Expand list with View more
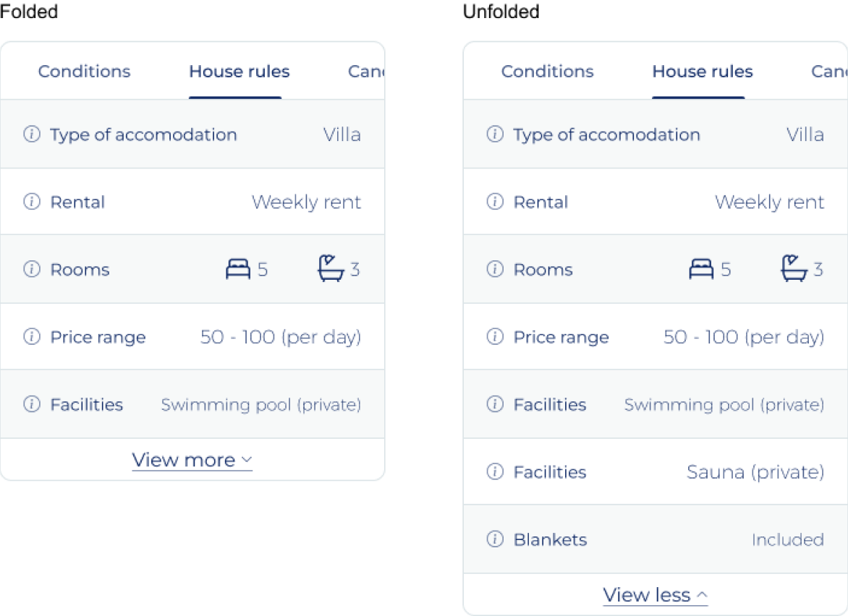This screenshot has height=616, width=848. [184, 461]
